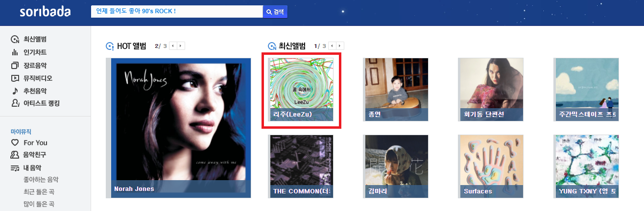Image resolution: width=644 pixels, height=211 pixels.
Task: Click the 아티스트 랭킹 person icon
Action: [x=15, y=104]
